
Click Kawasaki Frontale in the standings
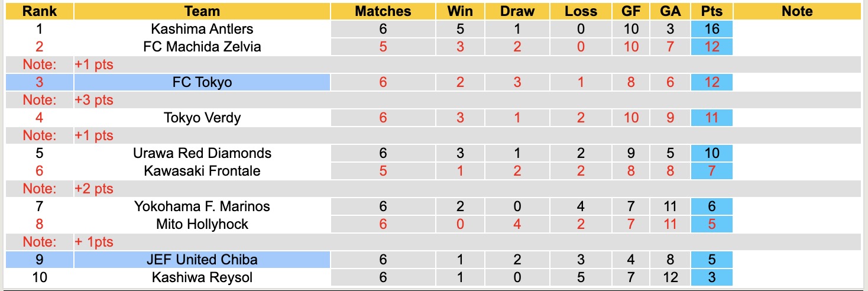pyautogui.click(x=202, y=171)
